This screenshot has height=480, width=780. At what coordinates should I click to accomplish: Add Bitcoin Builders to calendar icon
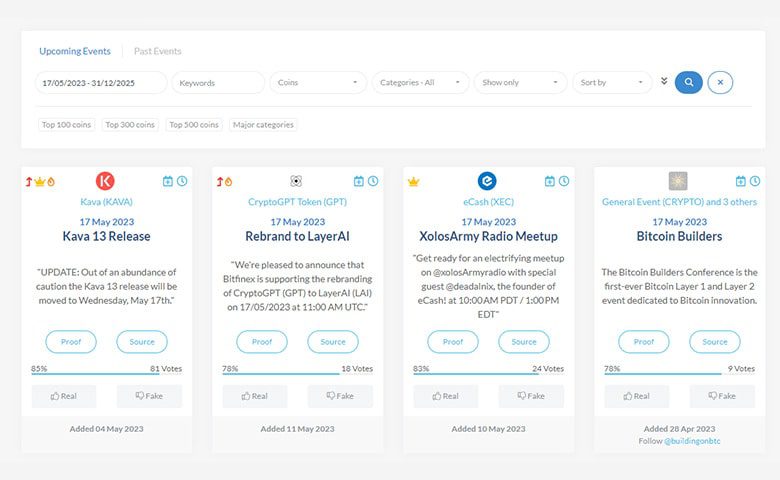[x=741, y=181]
